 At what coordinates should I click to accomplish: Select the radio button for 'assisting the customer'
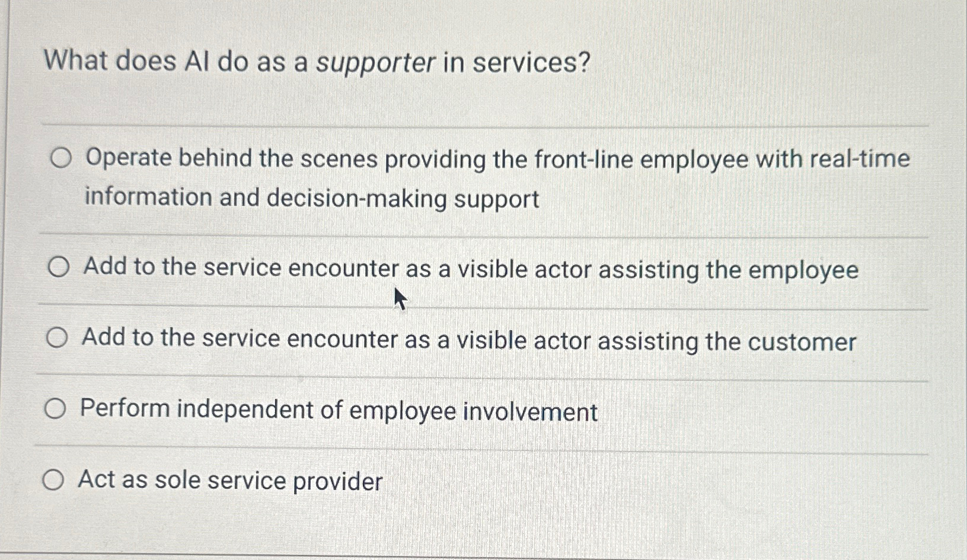click(x=57, y=338)
